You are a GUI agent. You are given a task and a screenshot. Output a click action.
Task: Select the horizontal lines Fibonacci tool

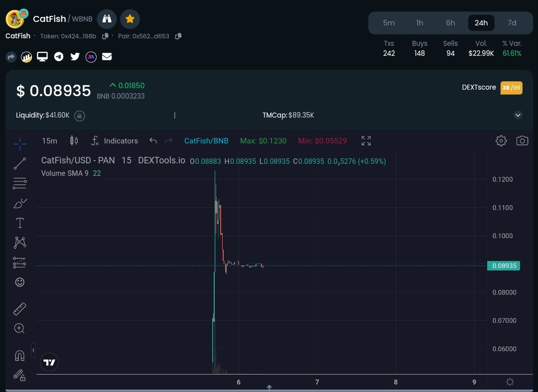(x=20, y=183)
